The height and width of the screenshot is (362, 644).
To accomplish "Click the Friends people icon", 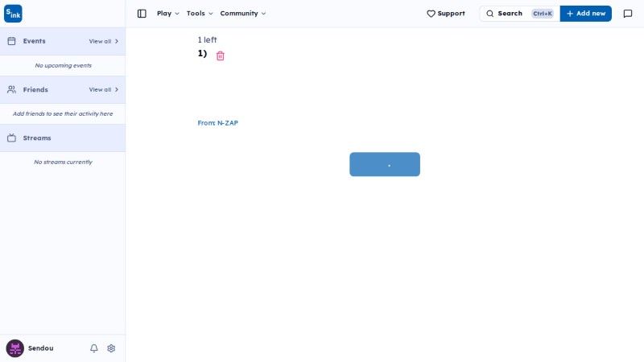I will pos(11,89).
